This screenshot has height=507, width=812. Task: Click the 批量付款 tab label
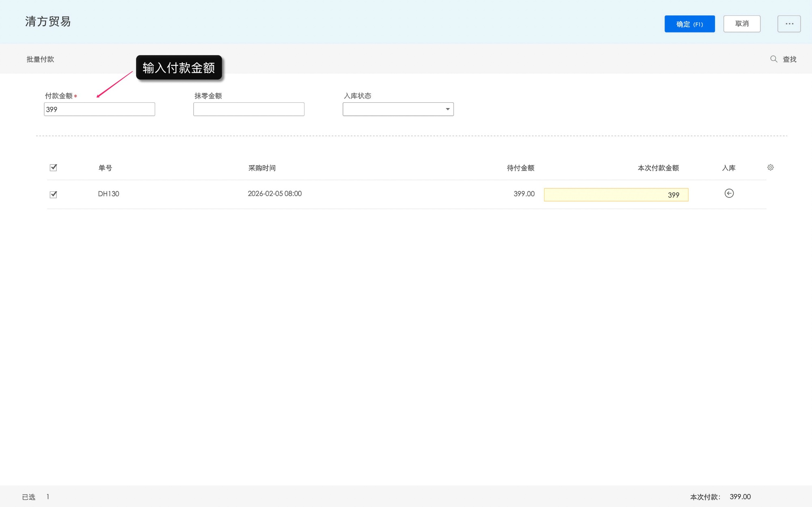40,59
